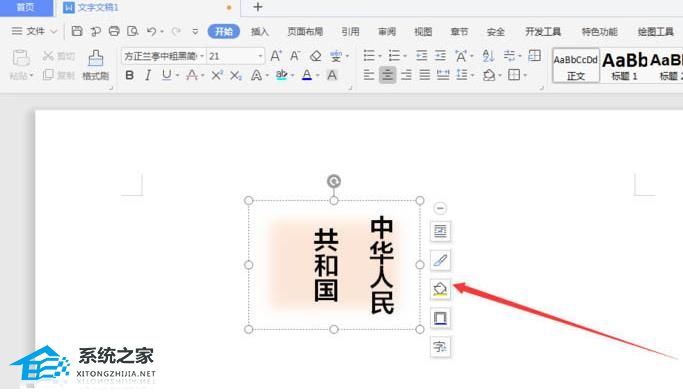Expand the highlight color dropdown arrow

[292, 76]
